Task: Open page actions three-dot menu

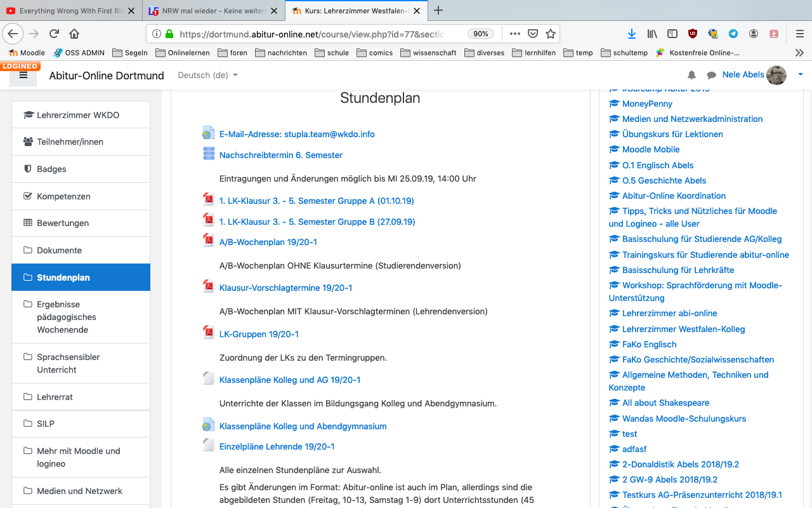Action: pos(514,34)
